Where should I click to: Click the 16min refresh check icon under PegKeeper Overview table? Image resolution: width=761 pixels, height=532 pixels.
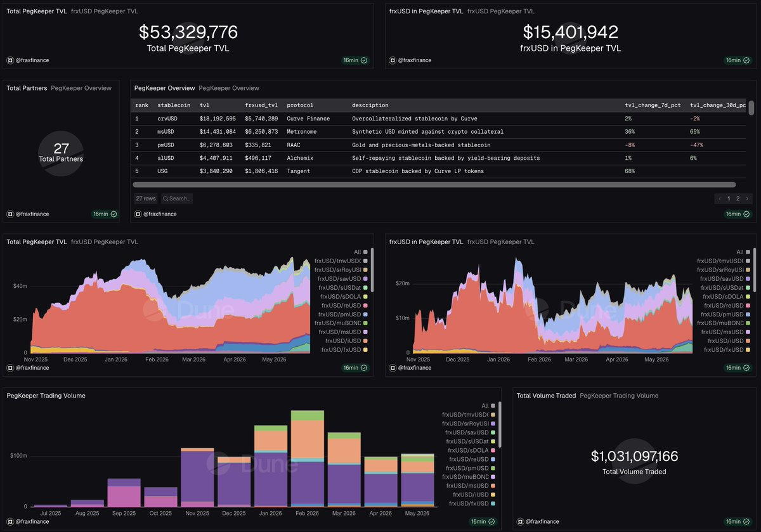click(746, 214)
